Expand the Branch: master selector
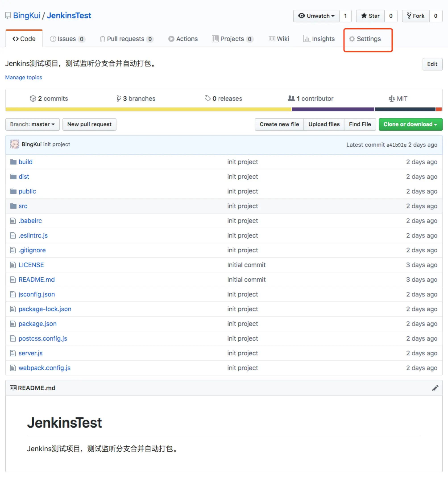The image size is (448, 478). (x=33, y=124)
